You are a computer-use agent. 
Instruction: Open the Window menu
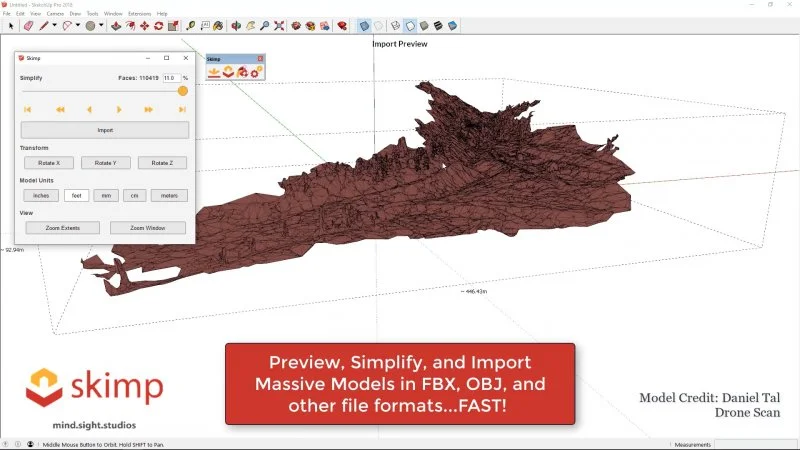click(x=113, y=14)
